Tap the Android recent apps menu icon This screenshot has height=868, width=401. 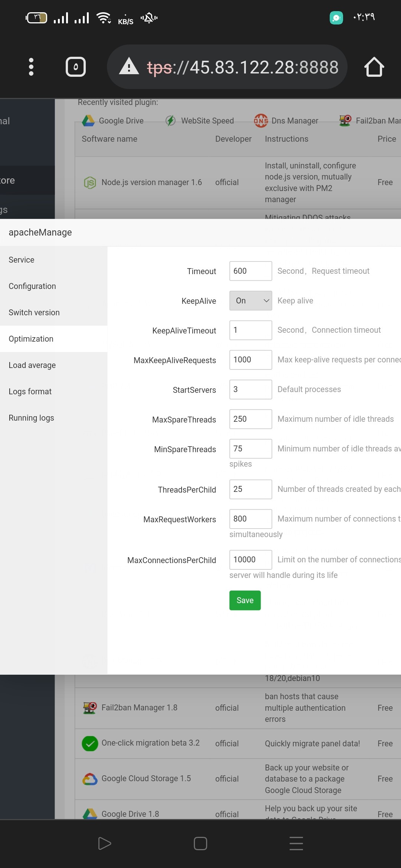coord(296,843)
